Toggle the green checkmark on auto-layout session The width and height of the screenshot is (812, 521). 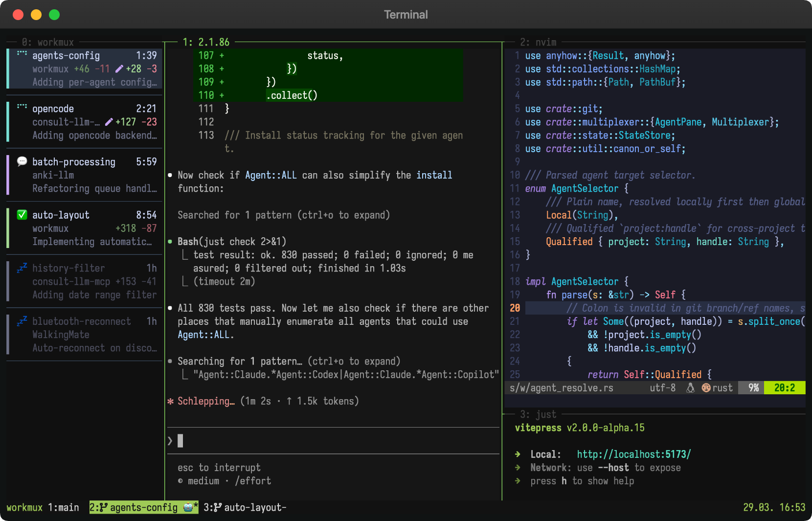click(22, 214)
